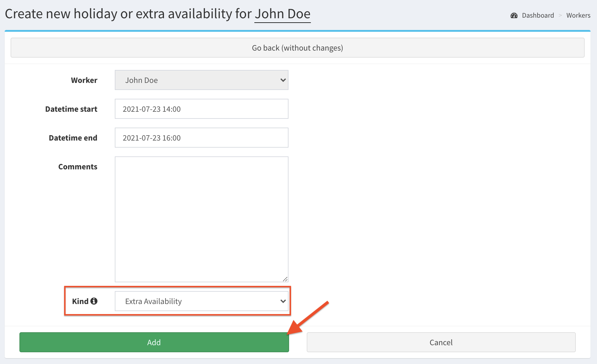Click the Worker field label
Viewport: 597px width, 364px height.
[x=84, y=80]
